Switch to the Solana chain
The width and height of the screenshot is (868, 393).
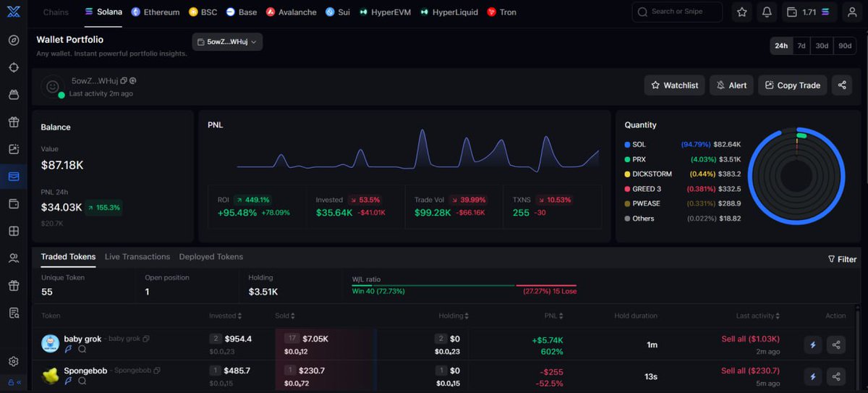103,12
